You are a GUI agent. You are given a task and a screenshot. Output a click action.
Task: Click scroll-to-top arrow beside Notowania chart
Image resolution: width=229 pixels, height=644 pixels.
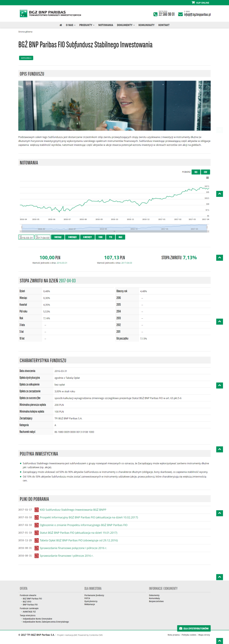click(219, 194)
